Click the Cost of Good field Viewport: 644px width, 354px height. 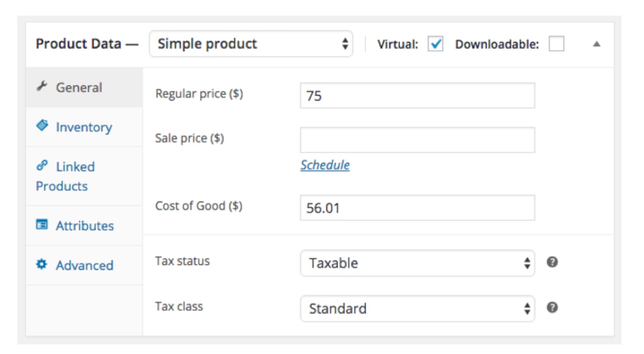[418, 208]
